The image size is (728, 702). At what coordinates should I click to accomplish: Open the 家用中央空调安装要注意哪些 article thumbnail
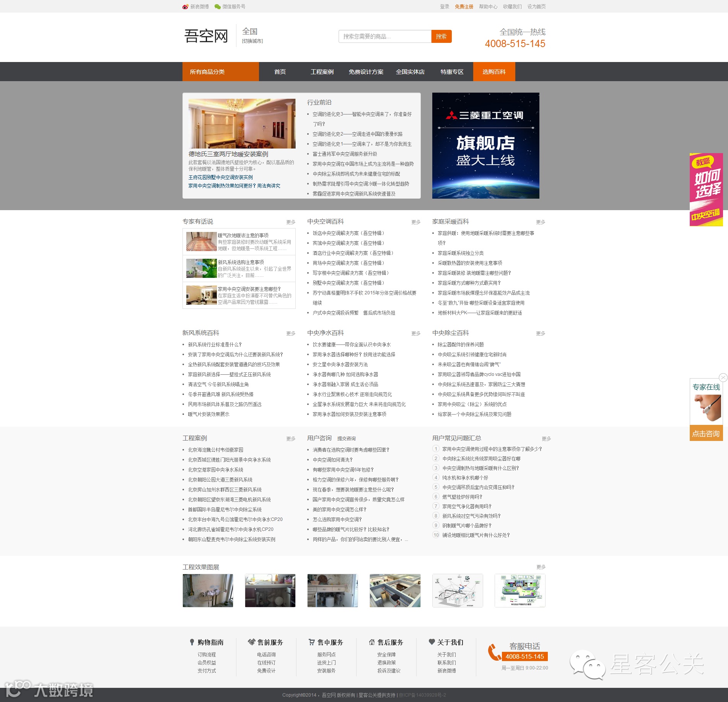point(202,295)
